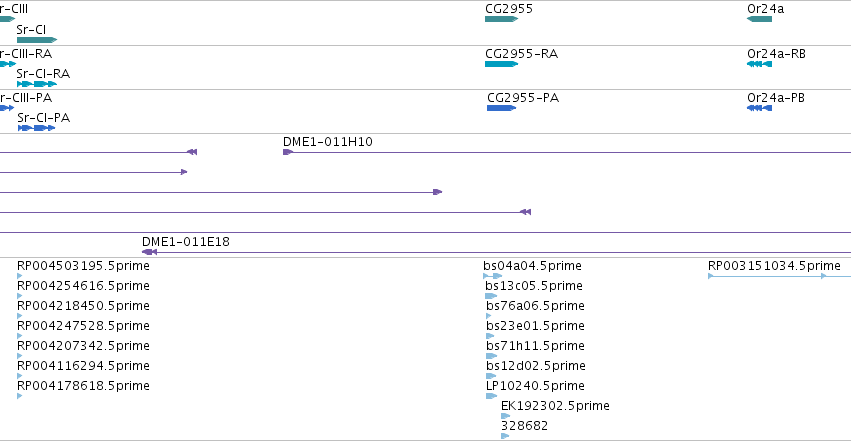The image size is (851, 441).
Task: Select the RP003151034.5prime feature line
Action: [x=779, y=276]
